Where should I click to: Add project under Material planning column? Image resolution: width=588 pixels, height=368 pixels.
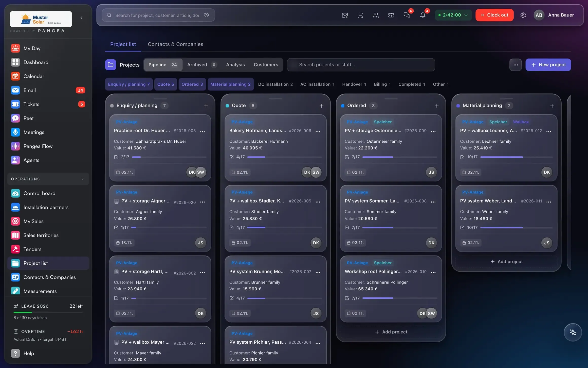pyautogui.click(x=506, y=262)
